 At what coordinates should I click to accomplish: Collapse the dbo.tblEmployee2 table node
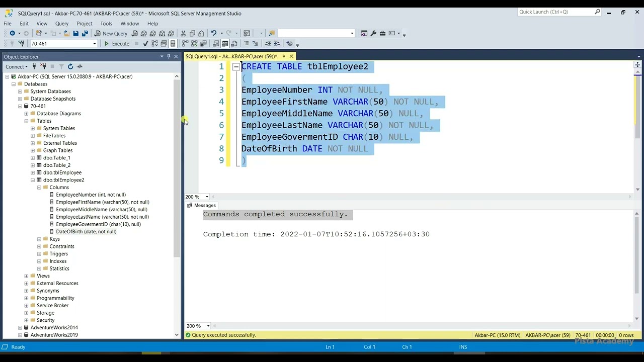(x=33, y=180)
